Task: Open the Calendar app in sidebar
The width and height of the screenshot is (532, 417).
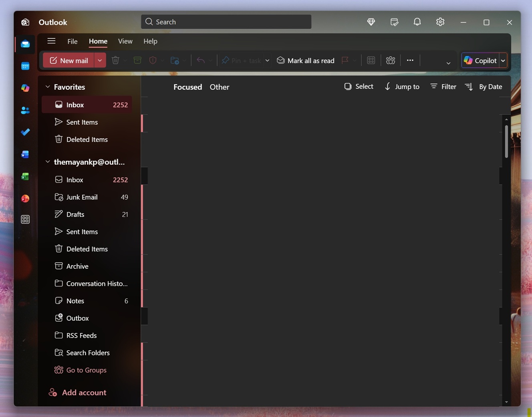Action: click(25, 66)
